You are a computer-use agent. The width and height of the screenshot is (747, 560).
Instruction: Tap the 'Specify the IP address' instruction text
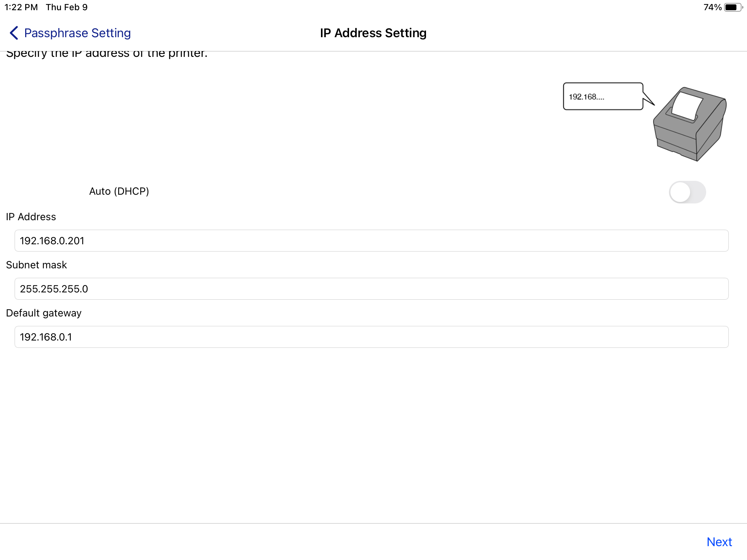point(107,54)
